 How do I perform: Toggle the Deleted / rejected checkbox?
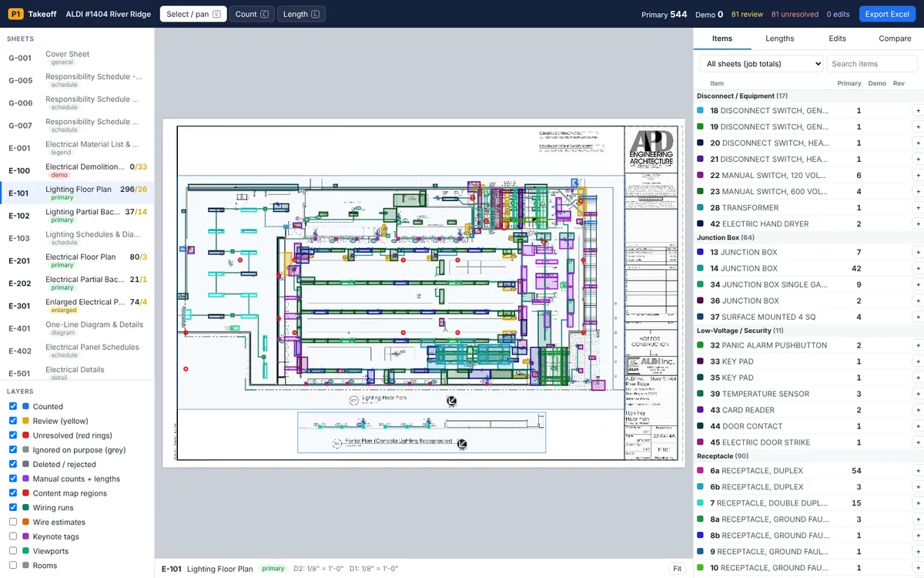(13, 464)
